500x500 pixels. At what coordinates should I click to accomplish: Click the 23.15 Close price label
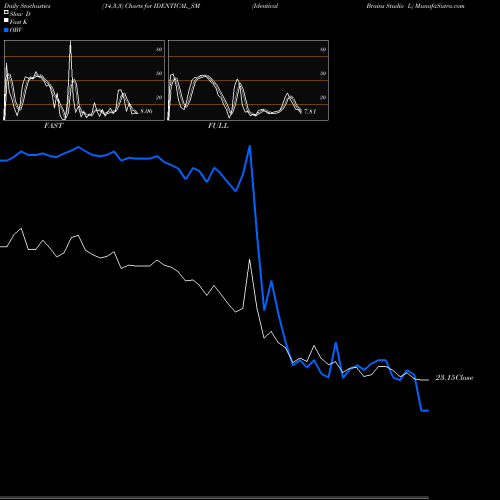tap(454, 378)
